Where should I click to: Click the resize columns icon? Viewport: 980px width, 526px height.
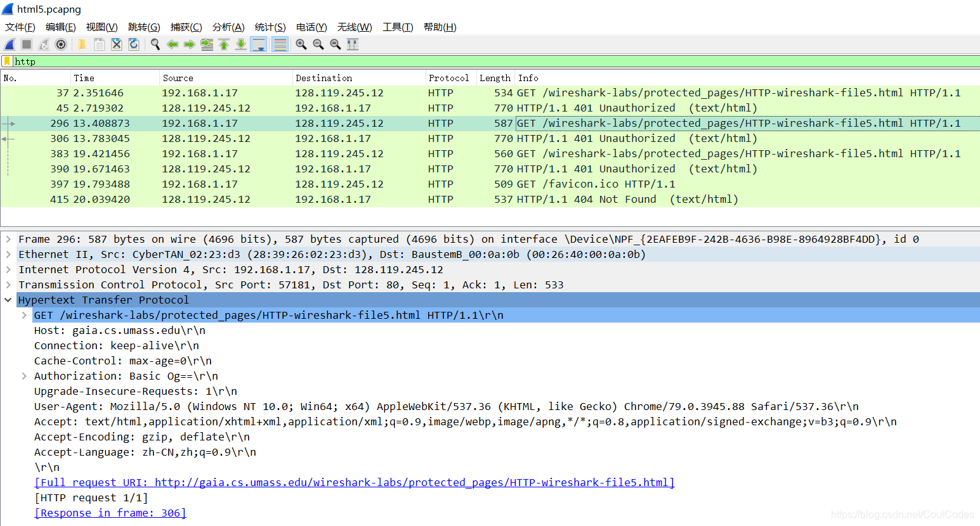tap(353, 44)
